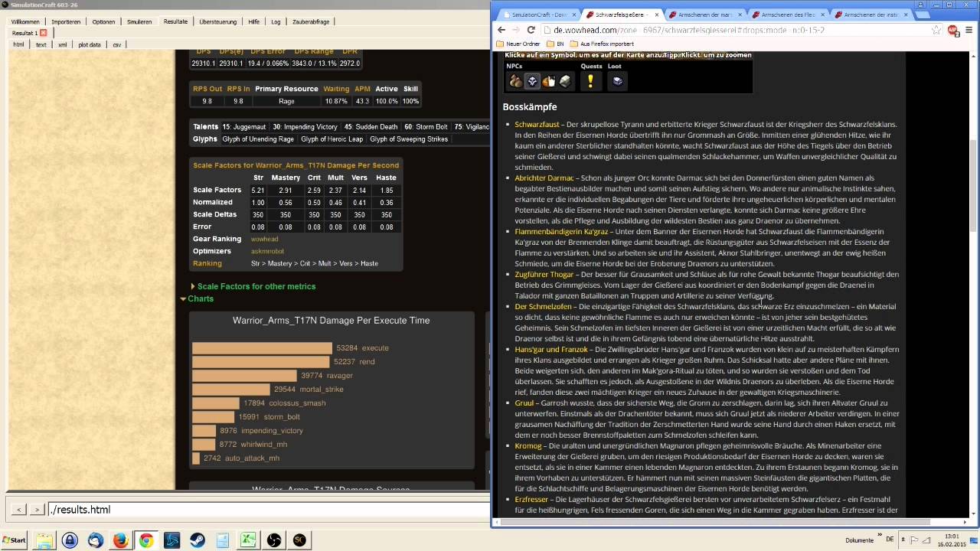The image size is (980, 551).
Task: Select the html result tab
Action: (x=18, y=44)
